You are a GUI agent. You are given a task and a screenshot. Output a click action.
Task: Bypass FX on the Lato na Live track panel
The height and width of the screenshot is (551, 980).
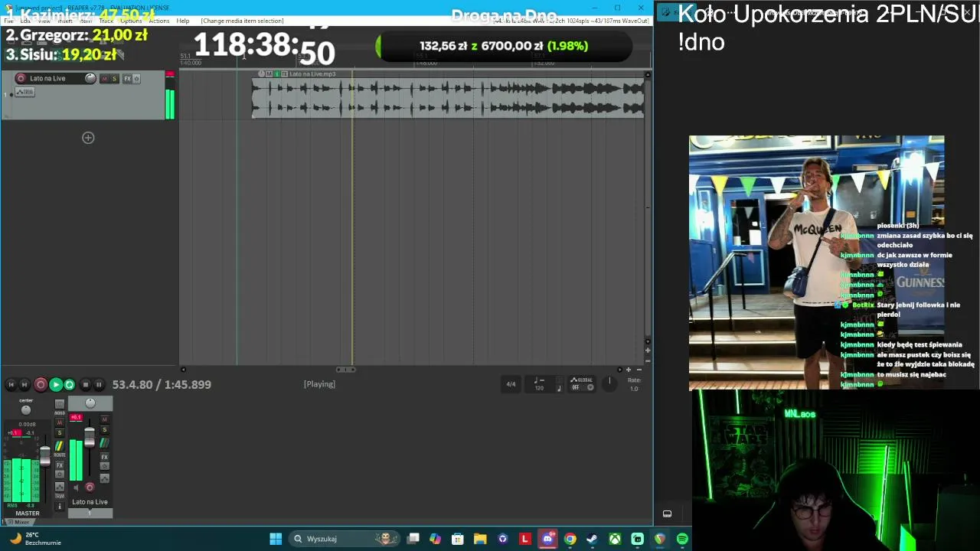pyautogui.click(x=136, y=79)
